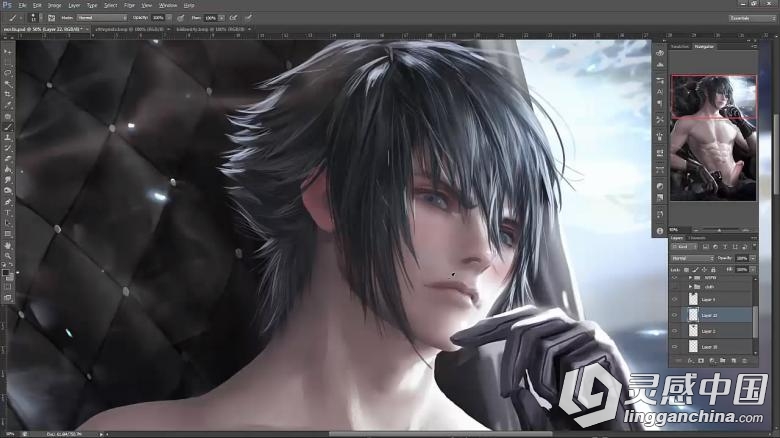Open the Image menu
Viewport: 780px width, 438px height.
click(x=54, y=5)
